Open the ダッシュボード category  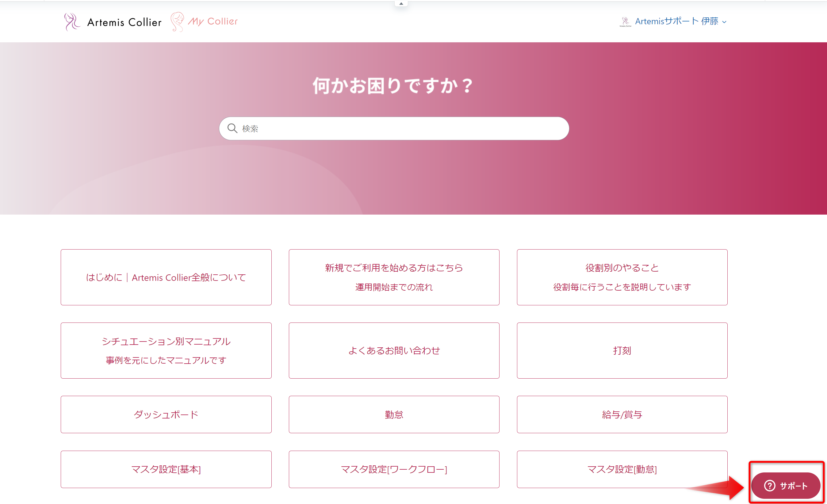click(166, 414)
